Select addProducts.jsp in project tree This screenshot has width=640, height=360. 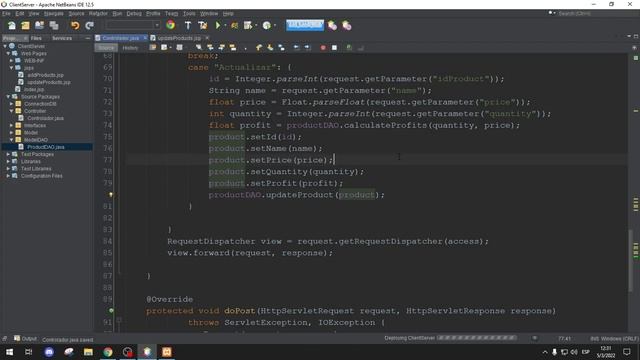click(x=45, y=75)
